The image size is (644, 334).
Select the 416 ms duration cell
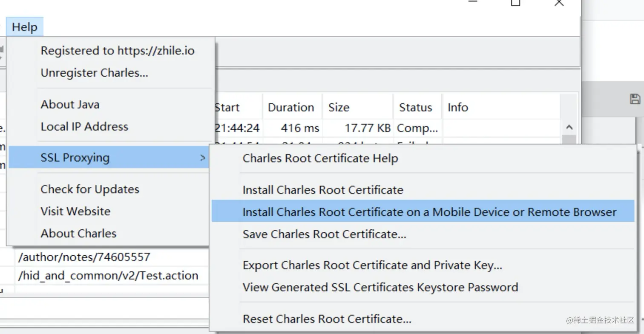292,128
